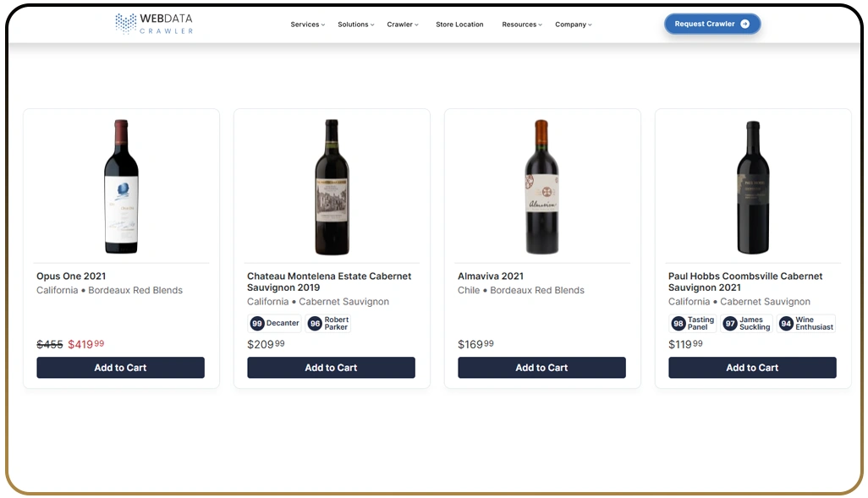Open the Paul Hobbs bottle image
This screenshot has height=498, width=868.
pyautogui.click(x=752, y=187)
